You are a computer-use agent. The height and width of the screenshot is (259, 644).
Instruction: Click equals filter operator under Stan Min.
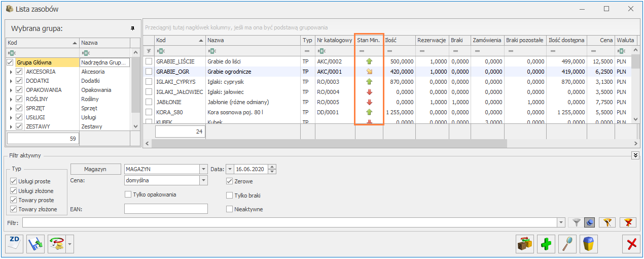coord(362,51)
